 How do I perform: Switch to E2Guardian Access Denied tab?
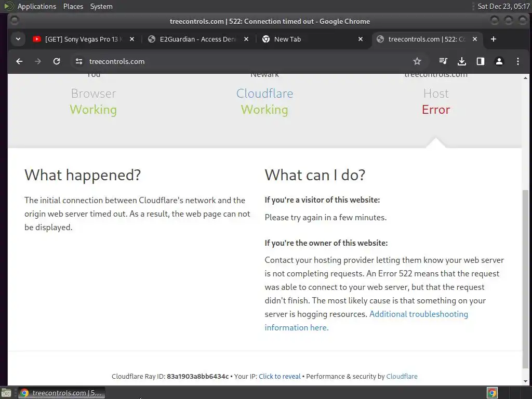pos(197,39)
